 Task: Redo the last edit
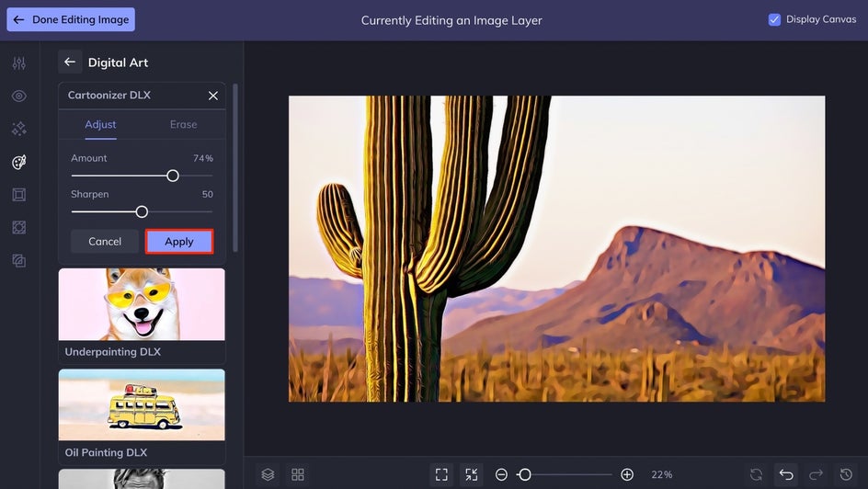(x=816, y=474)
